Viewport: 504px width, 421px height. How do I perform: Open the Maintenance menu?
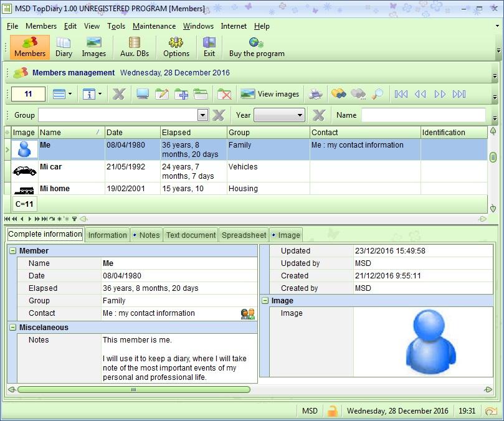coord(155,26)
